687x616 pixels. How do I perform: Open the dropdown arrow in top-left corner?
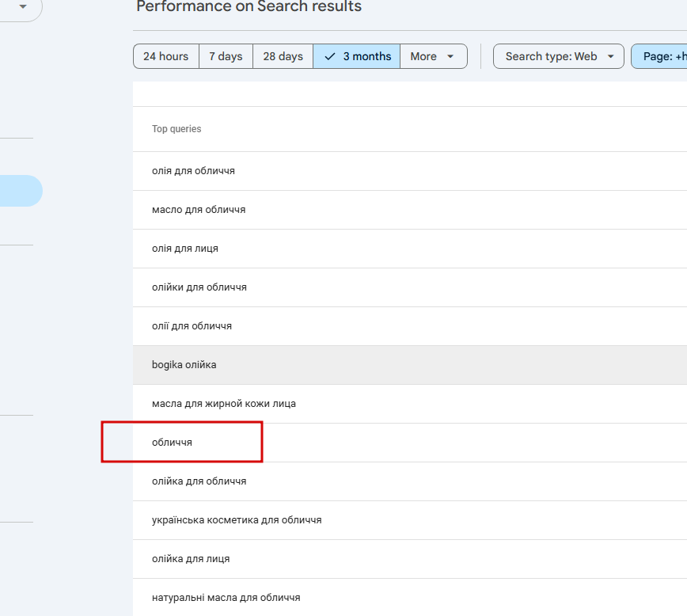tap(23, 6)
